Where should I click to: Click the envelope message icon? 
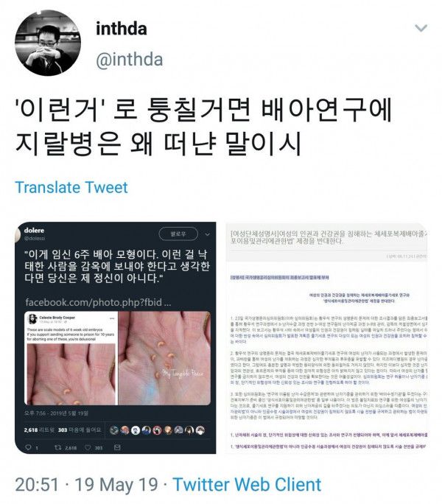click(x=117, y=447)
